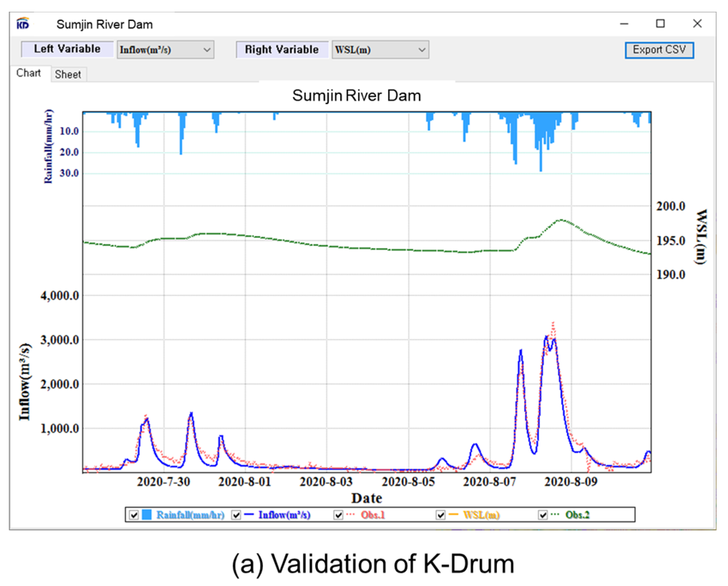Image resolution: width=728 pixels, height=586 pixels.
Task: Switch to the Sheet tab
Action: (68, 74)
